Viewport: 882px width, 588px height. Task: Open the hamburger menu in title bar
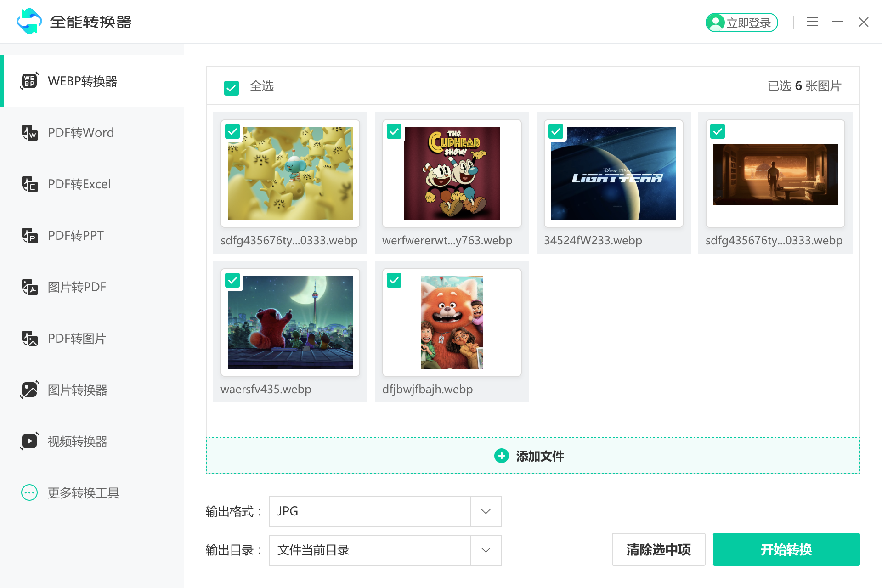812,22
